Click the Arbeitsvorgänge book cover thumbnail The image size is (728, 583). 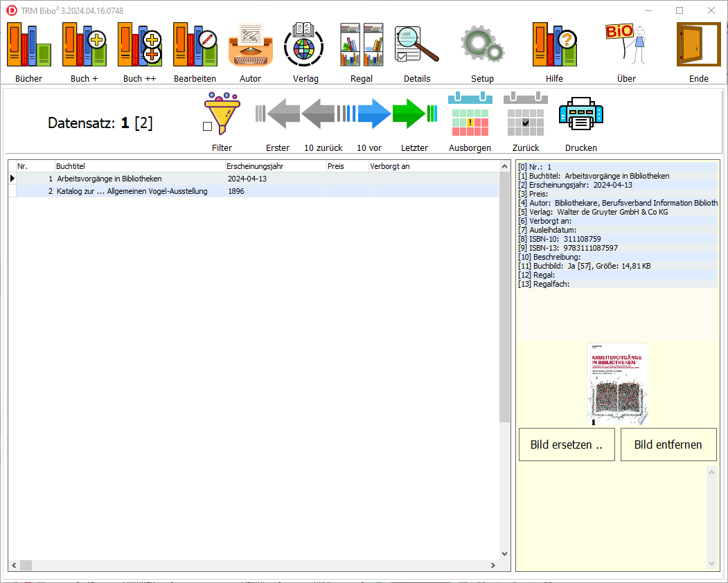tap(617, 384)
